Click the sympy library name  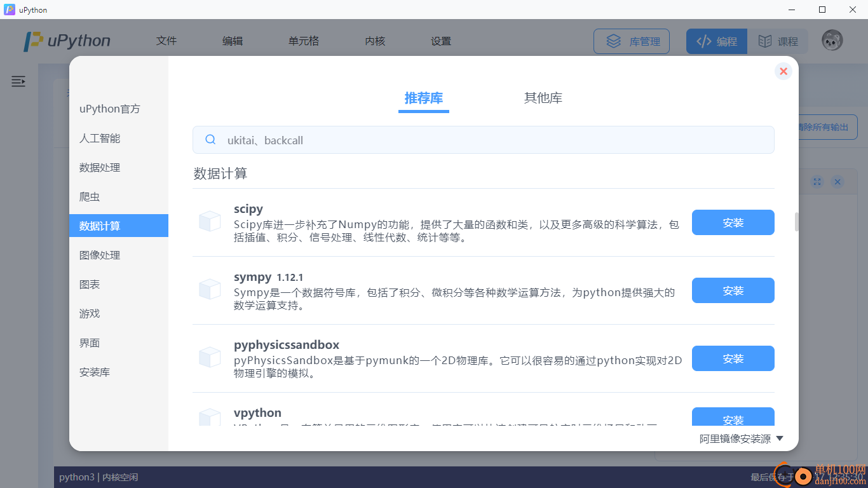pyautogui.click(x=252, y=277)
